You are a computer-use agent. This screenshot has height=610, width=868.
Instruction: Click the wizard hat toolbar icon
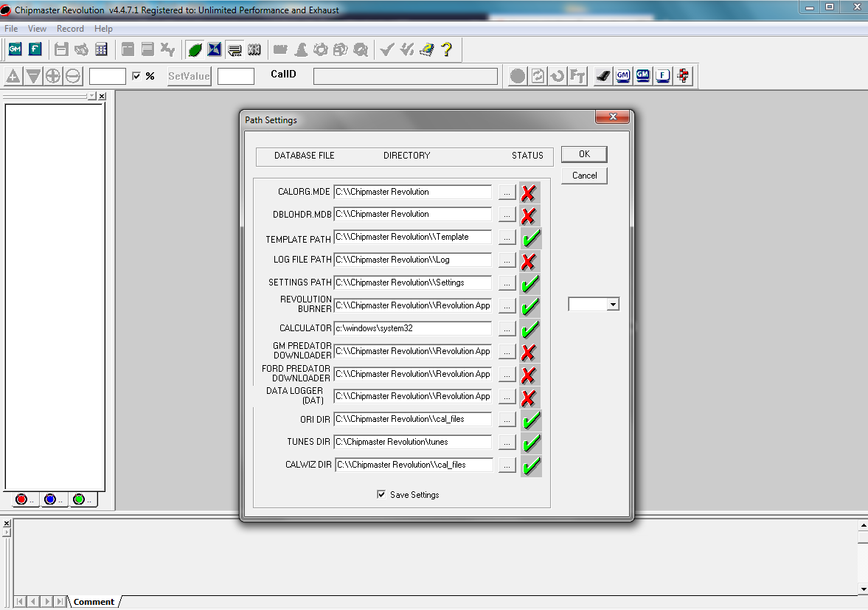point(301,49)
